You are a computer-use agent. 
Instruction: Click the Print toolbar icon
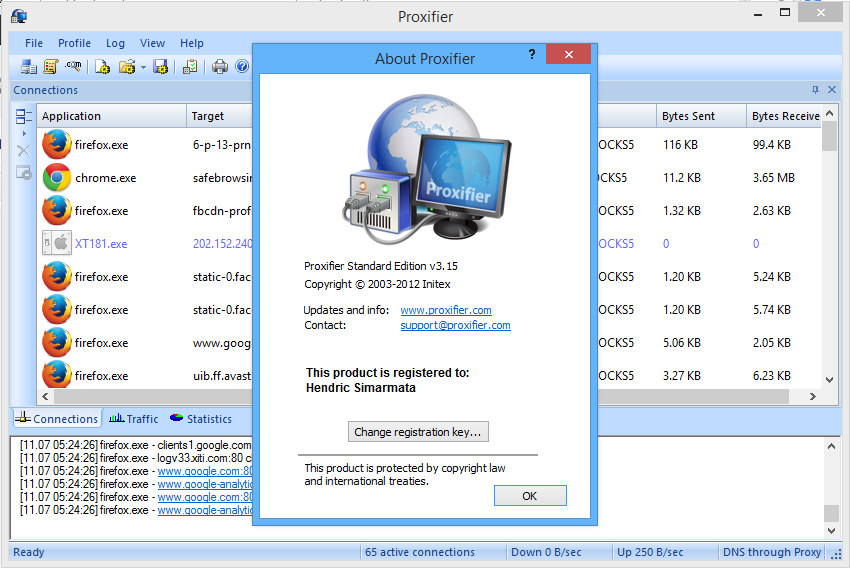(220, 67)
